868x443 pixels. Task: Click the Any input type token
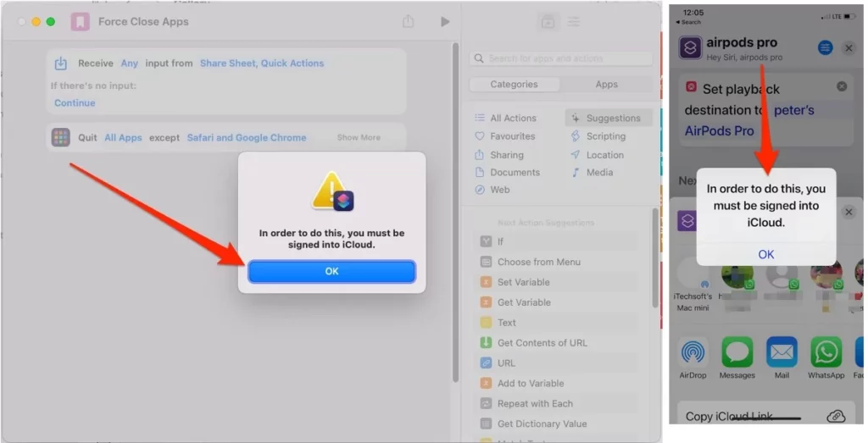(130, 63)
